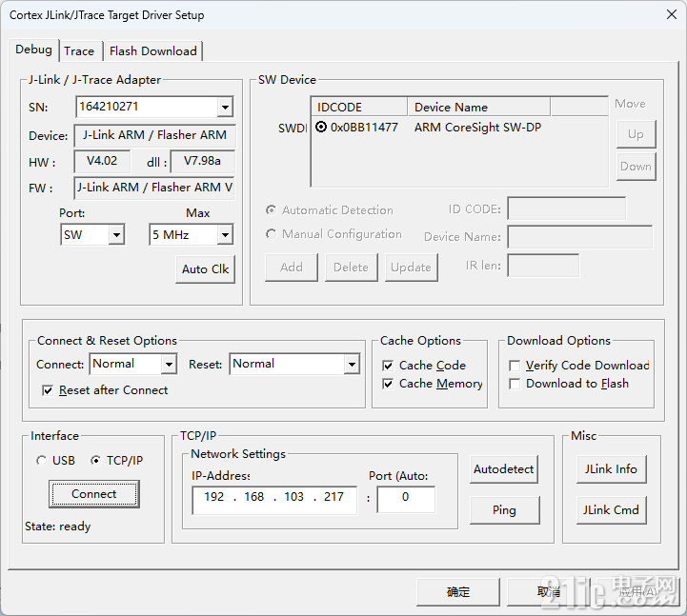Open the Max clock 5 MHz dropdown
The width and height of the screenshot is (687, 616).
pos(225,235)
